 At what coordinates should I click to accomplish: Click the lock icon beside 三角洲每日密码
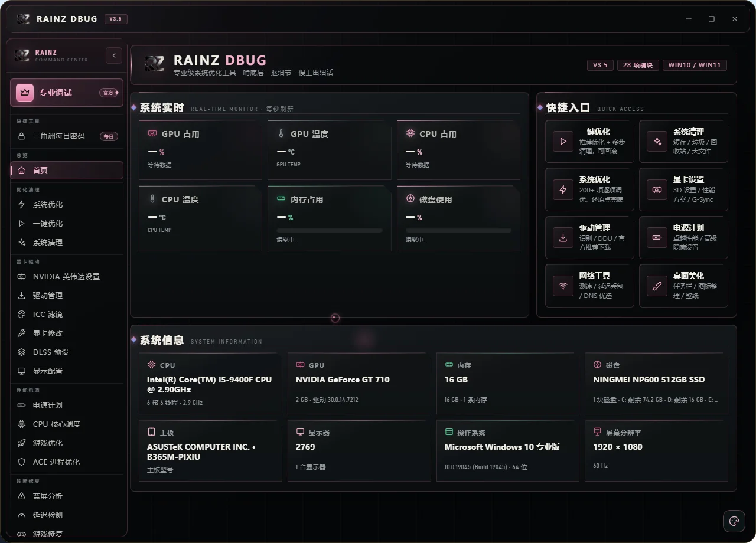click(22, 136)
